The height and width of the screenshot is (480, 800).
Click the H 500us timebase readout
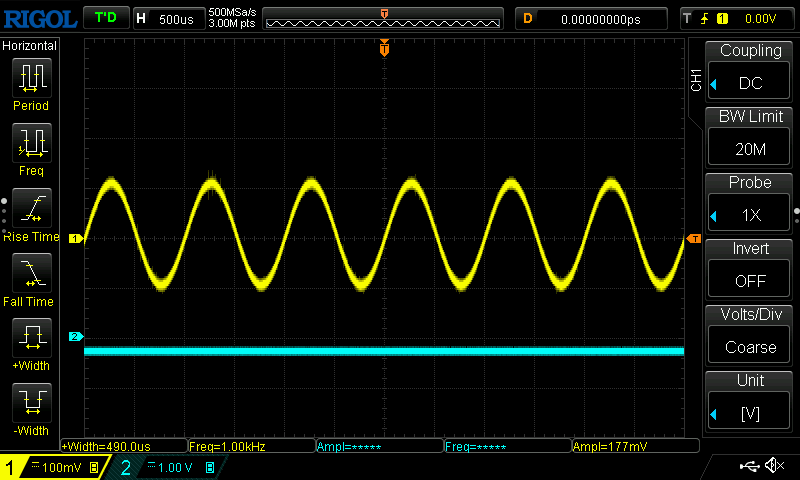point(169,19)
